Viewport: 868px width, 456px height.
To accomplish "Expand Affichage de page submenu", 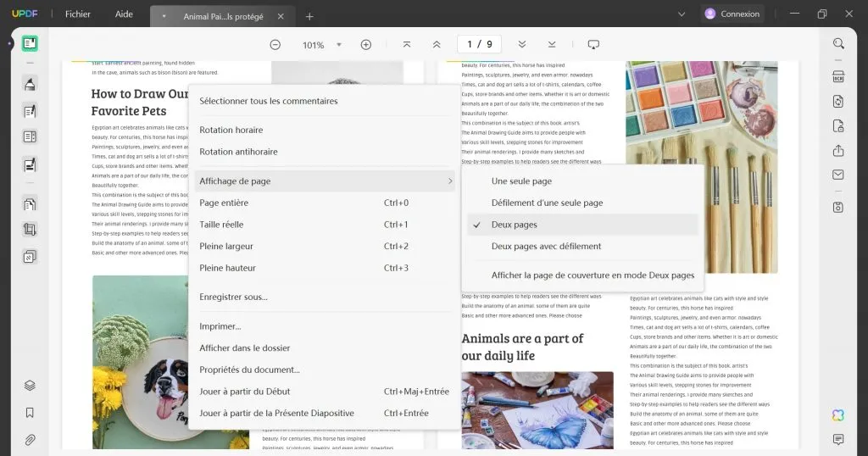I will (x=325, y=181).
